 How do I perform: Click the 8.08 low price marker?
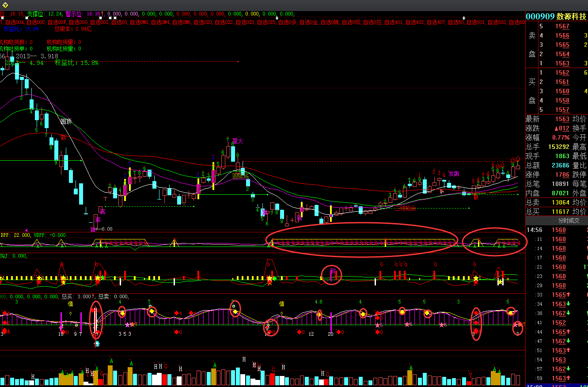click(x=106, y=229)
